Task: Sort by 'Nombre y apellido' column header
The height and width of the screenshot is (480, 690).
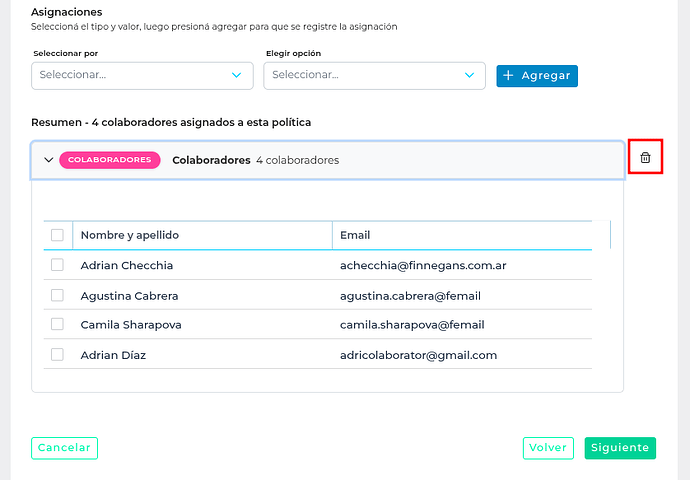Action: pyautogui.click(x=130, y=235)
